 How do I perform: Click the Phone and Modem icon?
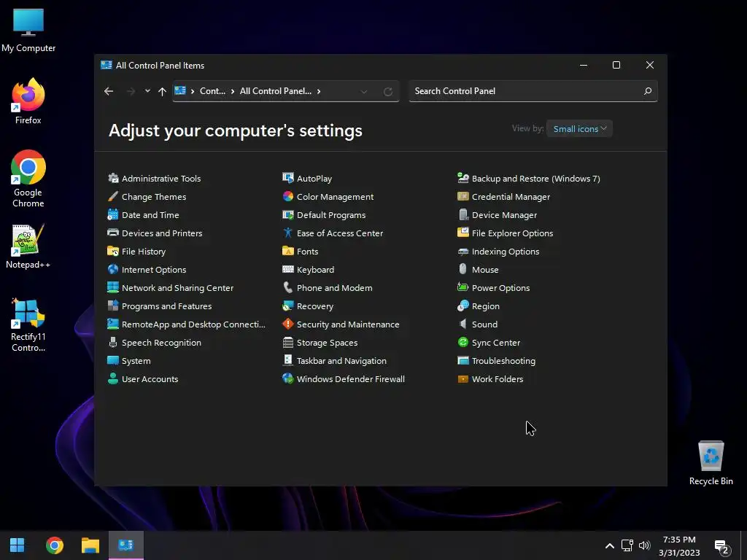point(287,287)
